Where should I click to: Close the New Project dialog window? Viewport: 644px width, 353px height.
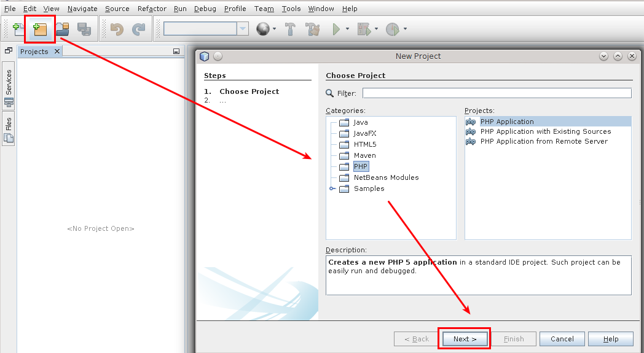[632, 56]
